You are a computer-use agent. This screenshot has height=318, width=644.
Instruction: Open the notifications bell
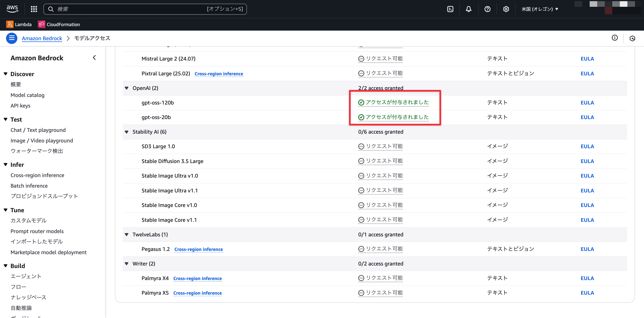click(468, 9)
